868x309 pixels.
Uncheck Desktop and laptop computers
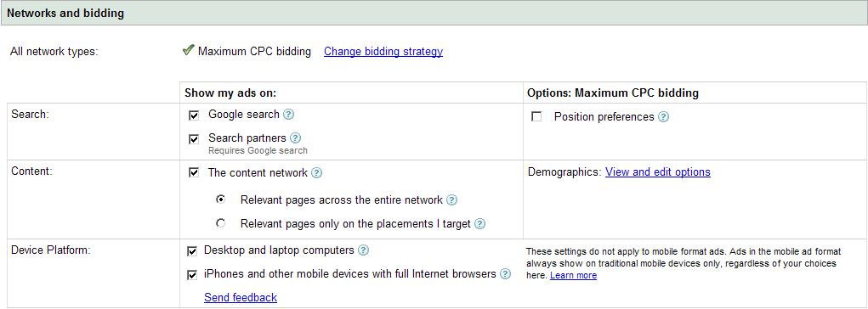coord(193,251)
